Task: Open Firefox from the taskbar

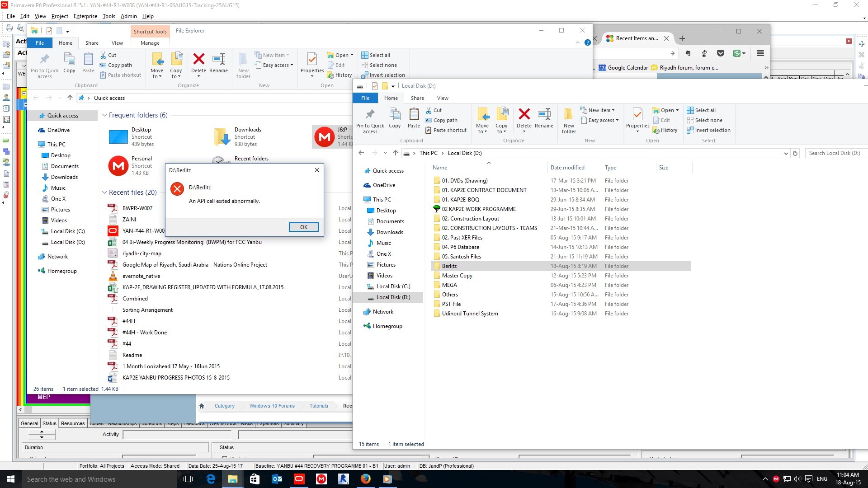Action: [x=365, y=479]
